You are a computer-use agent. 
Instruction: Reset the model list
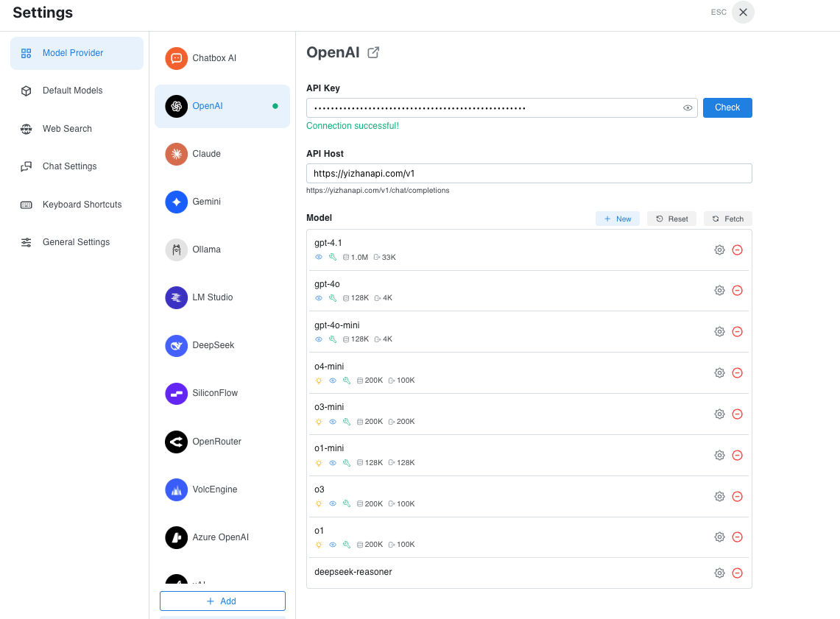[672, 219]
